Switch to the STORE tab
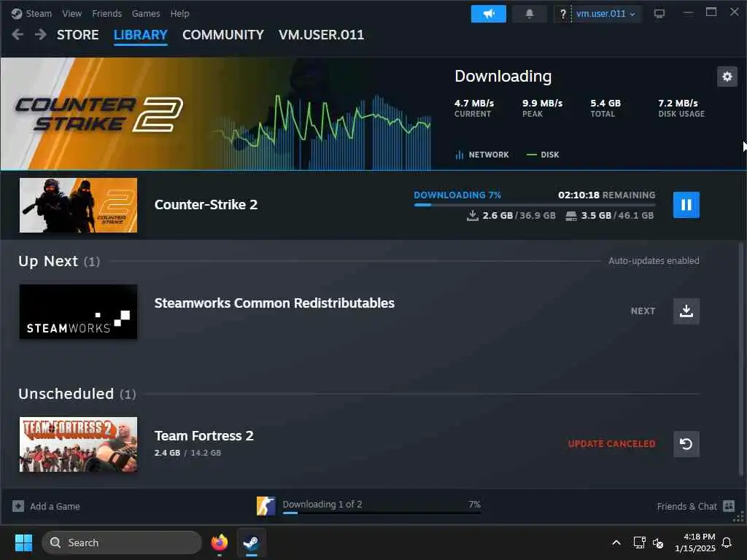Viewport: 747px width, 560px height. point(77,35)
